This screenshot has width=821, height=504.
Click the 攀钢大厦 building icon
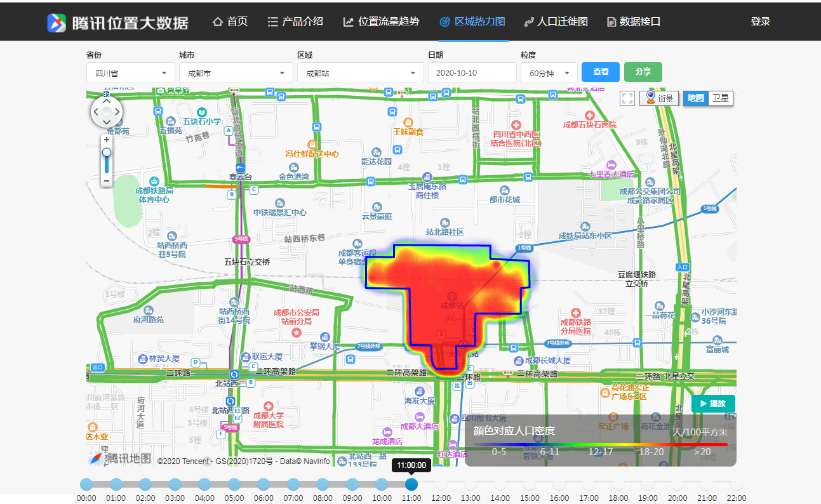325,337
